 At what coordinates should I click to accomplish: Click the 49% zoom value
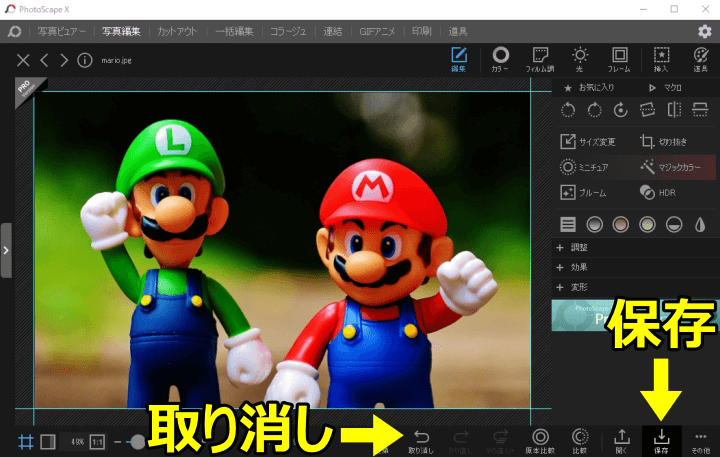[77, 442]
